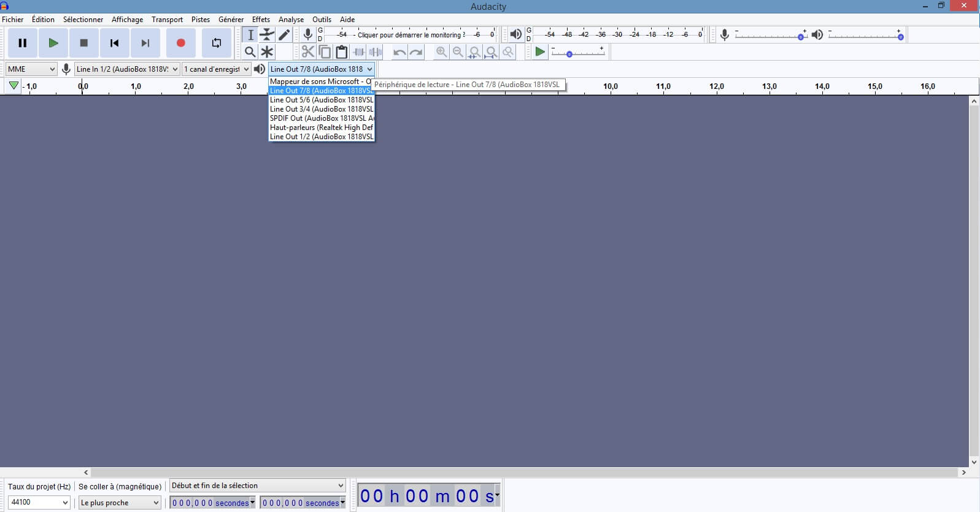Choose Line Out 1/2 output device
The image size is (980, 512).
[322, 137]
